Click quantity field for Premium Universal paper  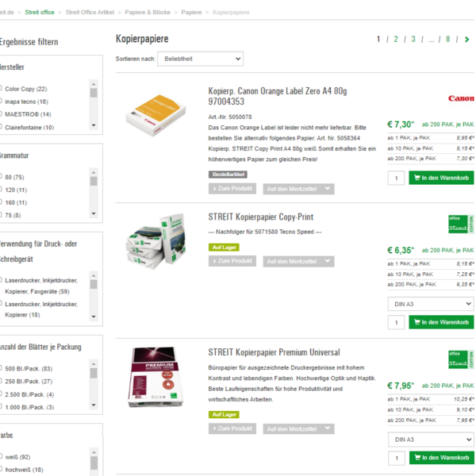point(396,458)
